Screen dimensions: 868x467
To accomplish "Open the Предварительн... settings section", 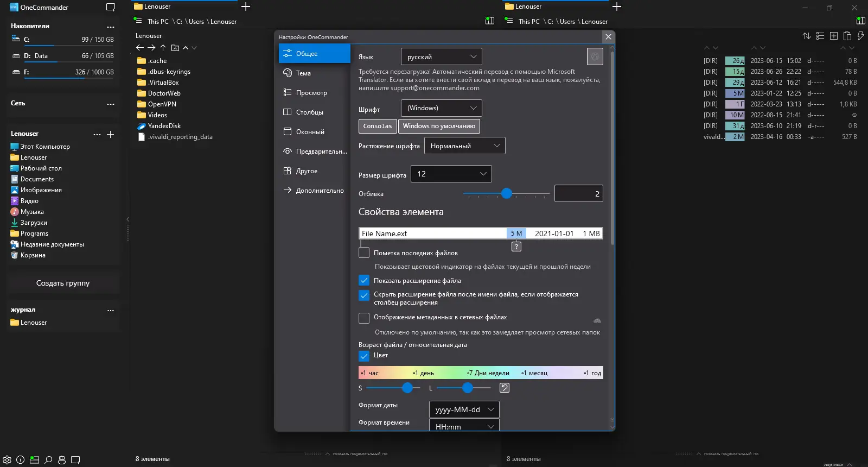I will coord(315,151).
